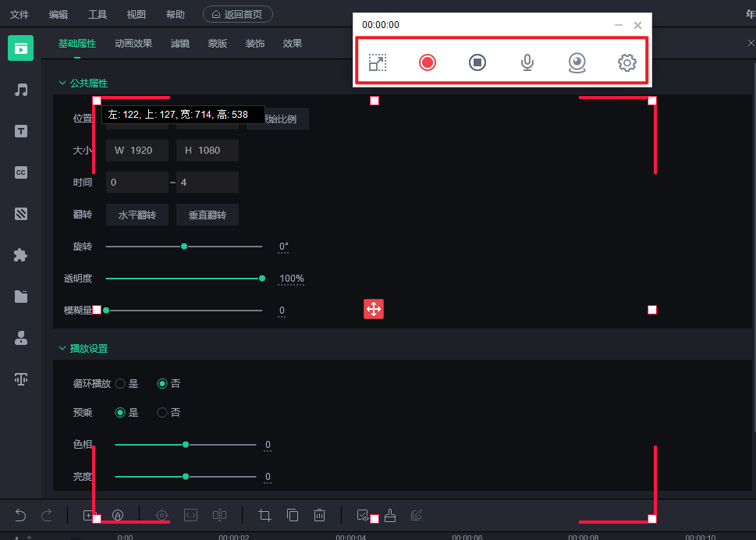Click the angle-brackets toolbar icon

click(x=191, y=515)
